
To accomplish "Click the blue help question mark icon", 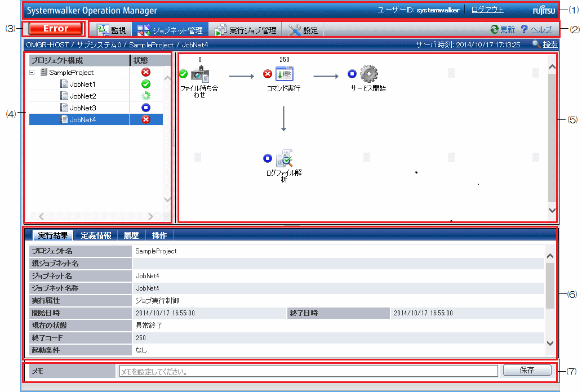I will pyautogui.click(x=524, y=30).
